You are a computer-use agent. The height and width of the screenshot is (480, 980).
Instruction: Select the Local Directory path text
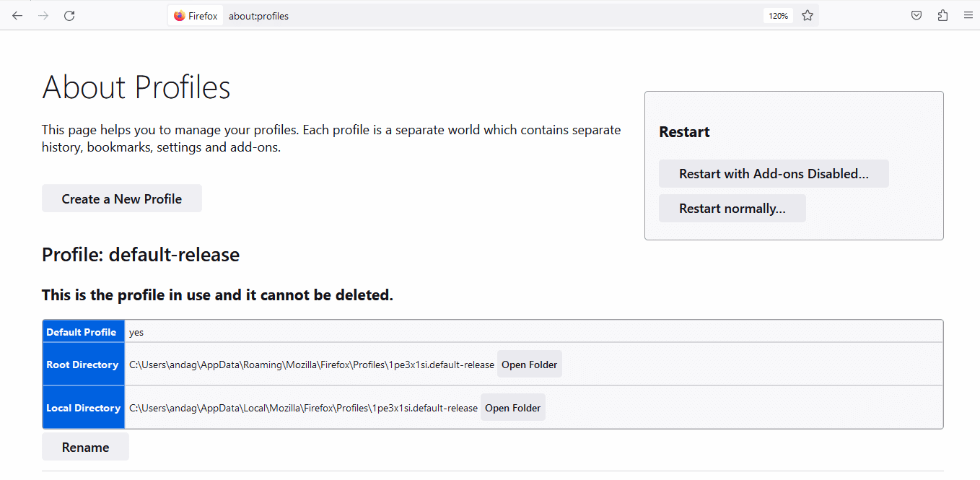(x=302, y=407)
